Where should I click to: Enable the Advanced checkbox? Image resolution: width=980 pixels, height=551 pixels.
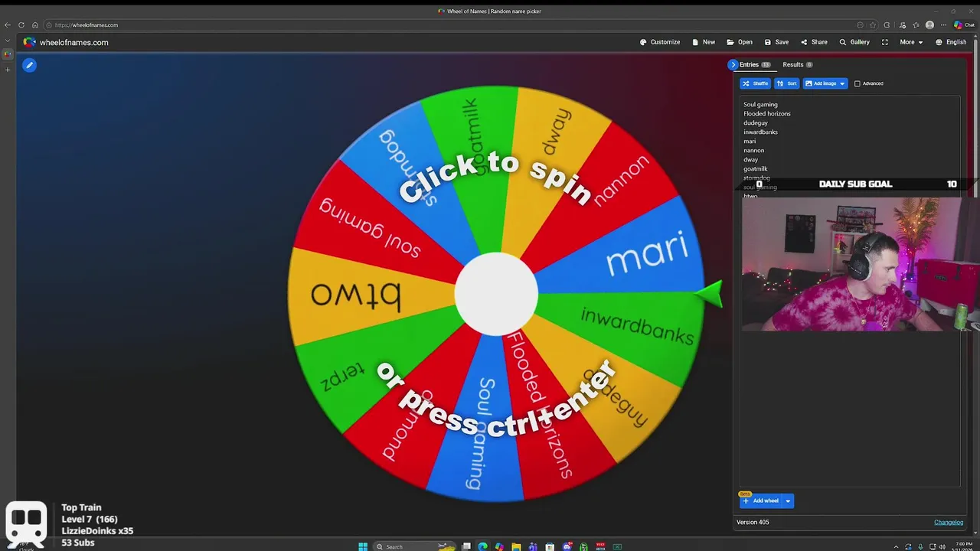[x=857, y=83]
